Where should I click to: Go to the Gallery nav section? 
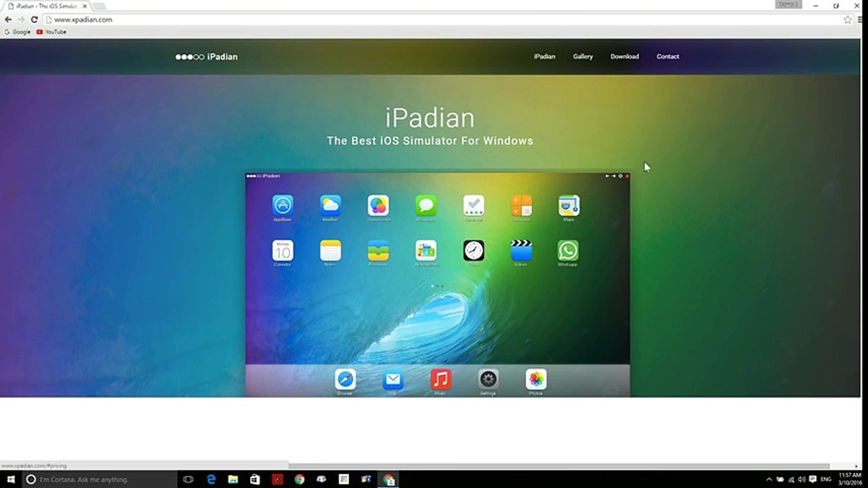[x=583, y=57]
